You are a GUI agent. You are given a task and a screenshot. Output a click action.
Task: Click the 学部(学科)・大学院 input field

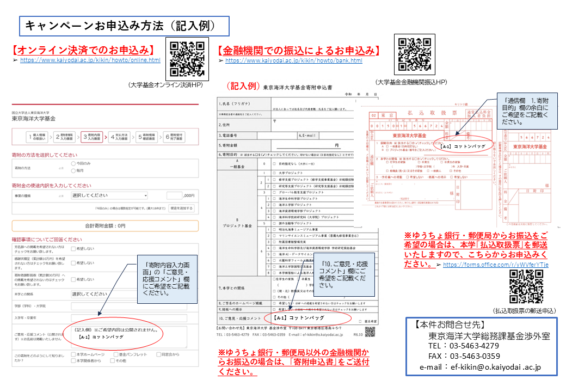tap(129, 306)
